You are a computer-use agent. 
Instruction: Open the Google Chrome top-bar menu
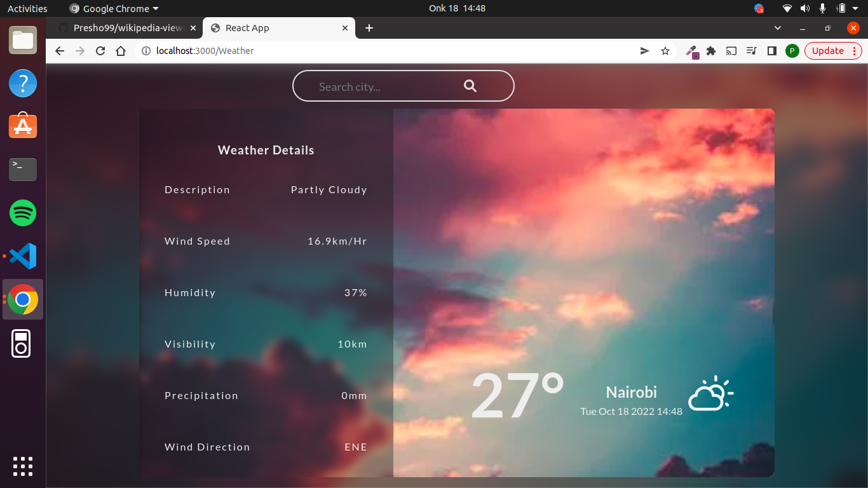coord(113,8)
